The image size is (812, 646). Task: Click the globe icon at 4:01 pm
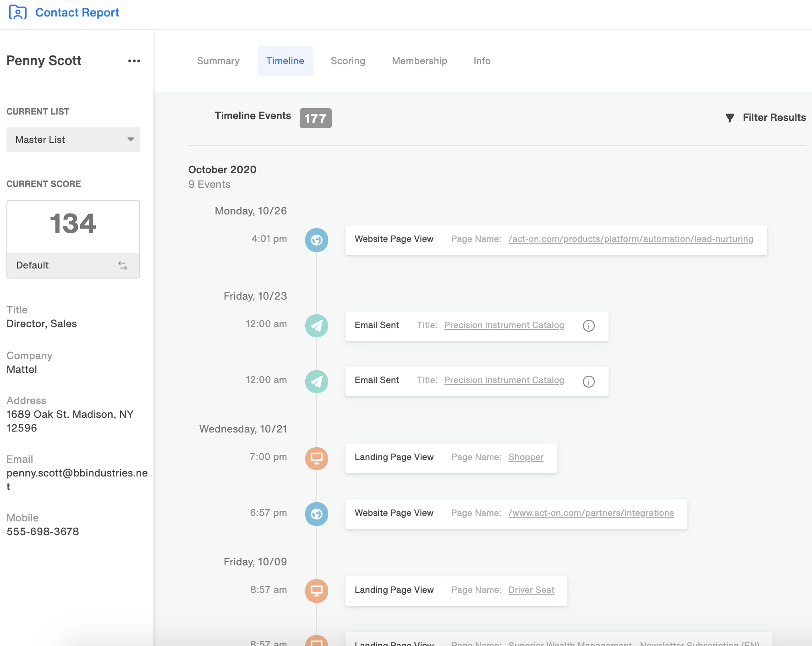click(x=317, y=240)
